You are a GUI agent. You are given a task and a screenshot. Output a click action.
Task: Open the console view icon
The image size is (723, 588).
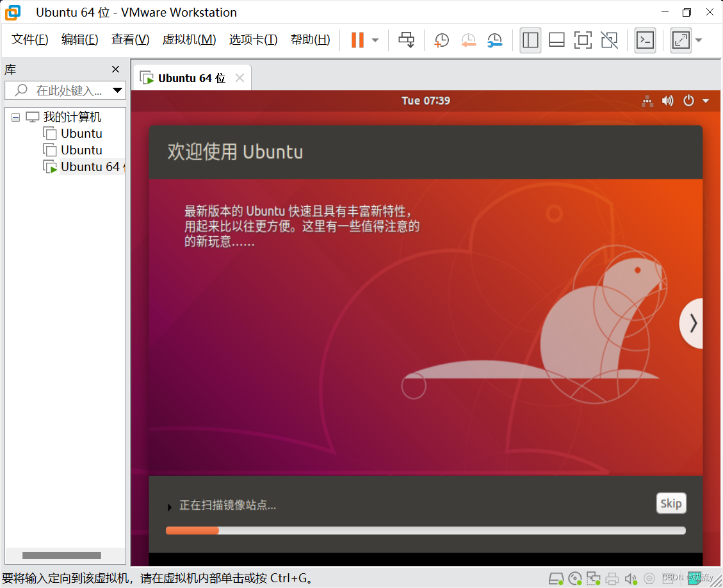(645, 40)
